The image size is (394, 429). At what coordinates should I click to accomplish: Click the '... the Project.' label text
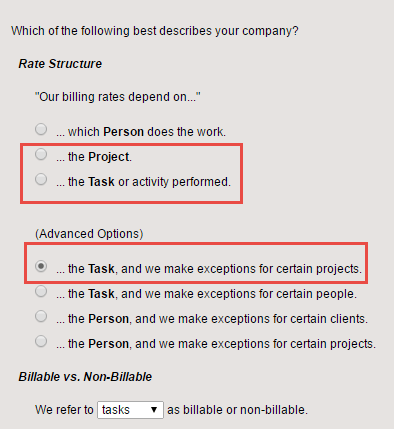pyautogui.click(x=94, y=157)
